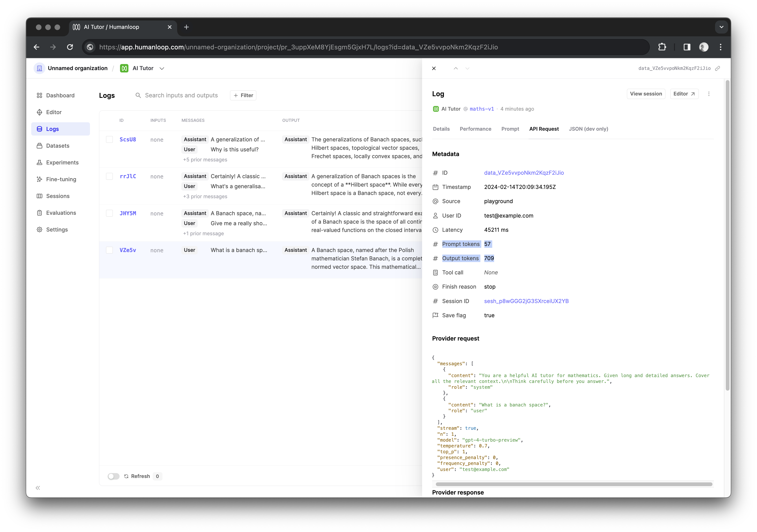Screen dimensions: 757x532
Task: Switch to the Details tab
Action: click(x=441, y=129)
